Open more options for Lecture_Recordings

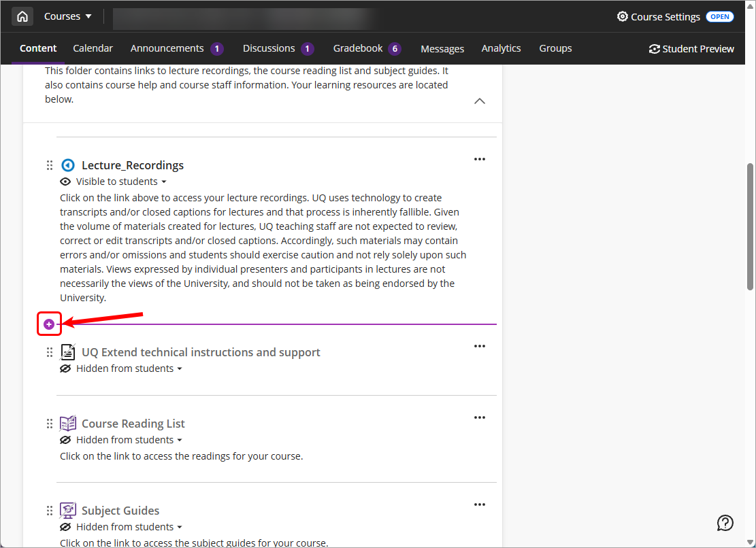pyautogui.click(x=479, y=159)
